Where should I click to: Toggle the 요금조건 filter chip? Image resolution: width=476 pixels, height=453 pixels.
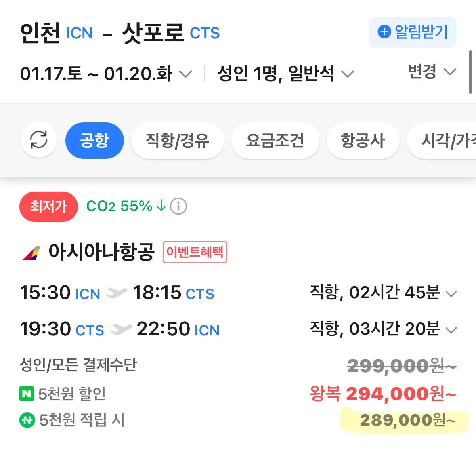pyautogui.click(x=275, y=140)
